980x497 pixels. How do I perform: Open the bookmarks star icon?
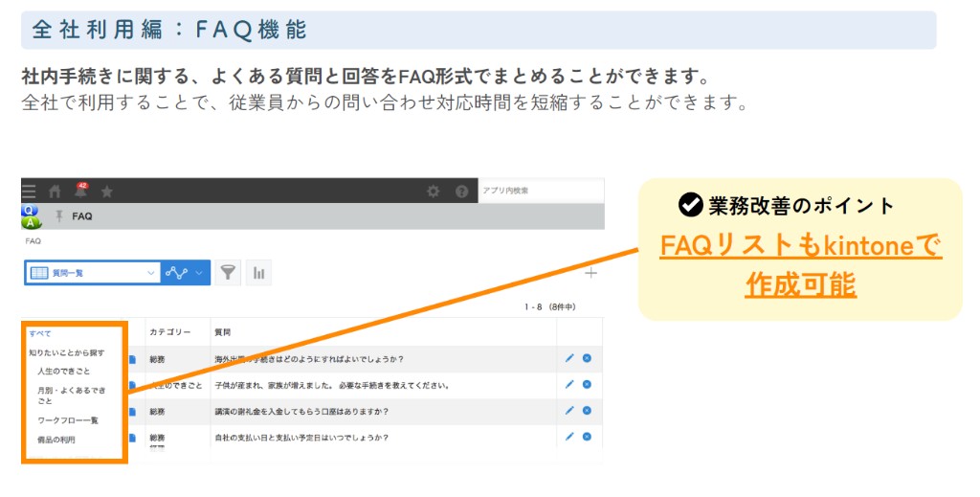click(107, 192)
